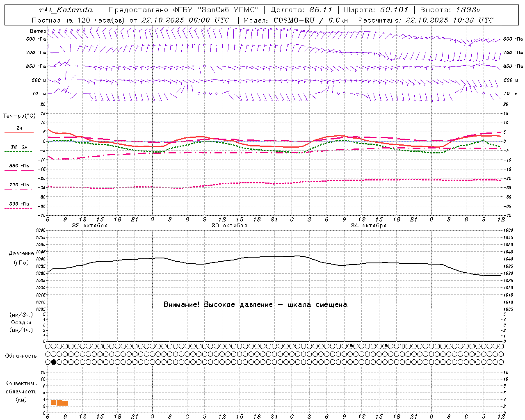Click forecast start text 22.10.2025 06:00 UTC
525x420 pixels.
coord(185,20)
